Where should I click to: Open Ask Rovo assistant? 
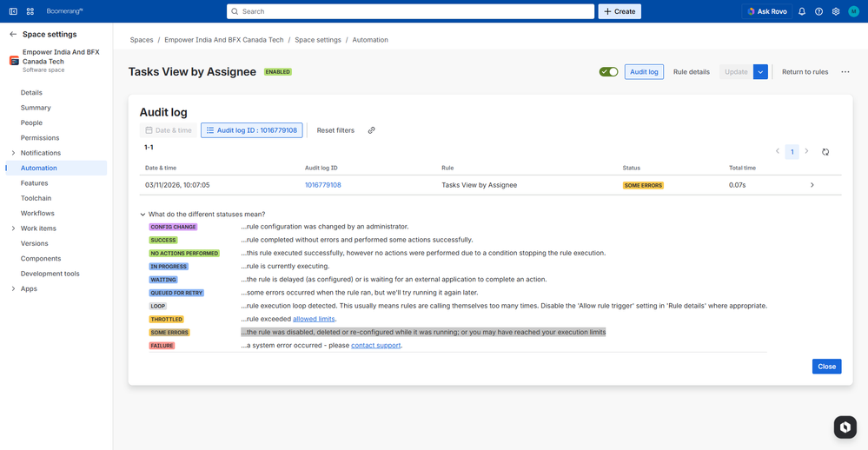767,11
